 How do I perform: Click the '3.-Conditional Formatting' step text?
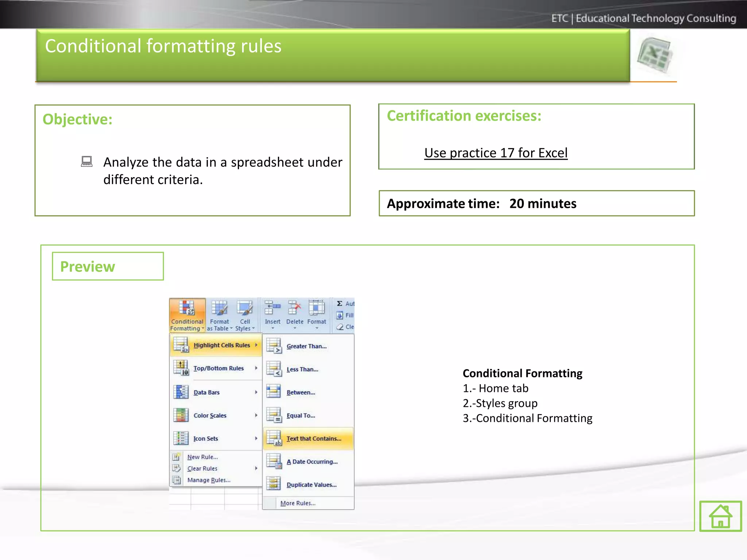(527, 418)
